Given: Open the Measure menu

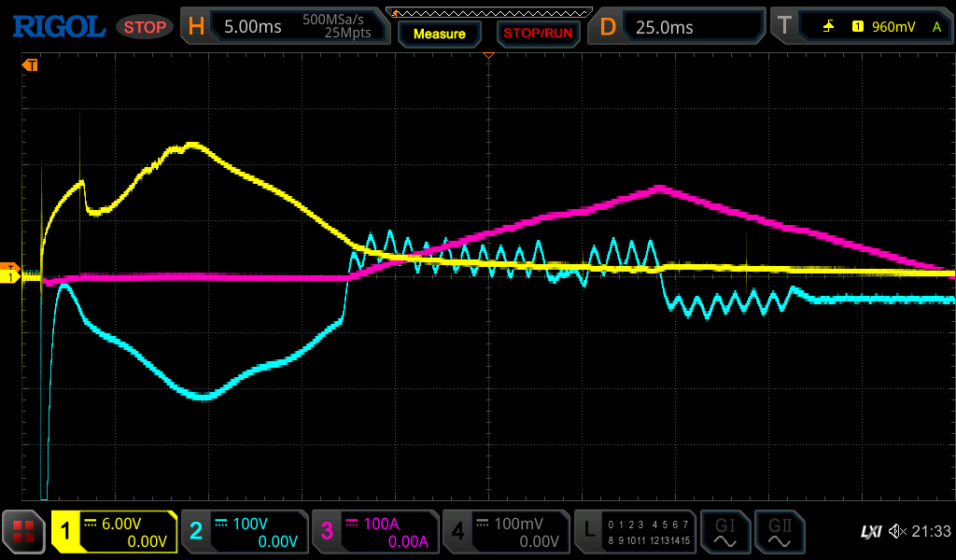Looking at the screenshot, I should pyautogui.click(x=439, y=34).
